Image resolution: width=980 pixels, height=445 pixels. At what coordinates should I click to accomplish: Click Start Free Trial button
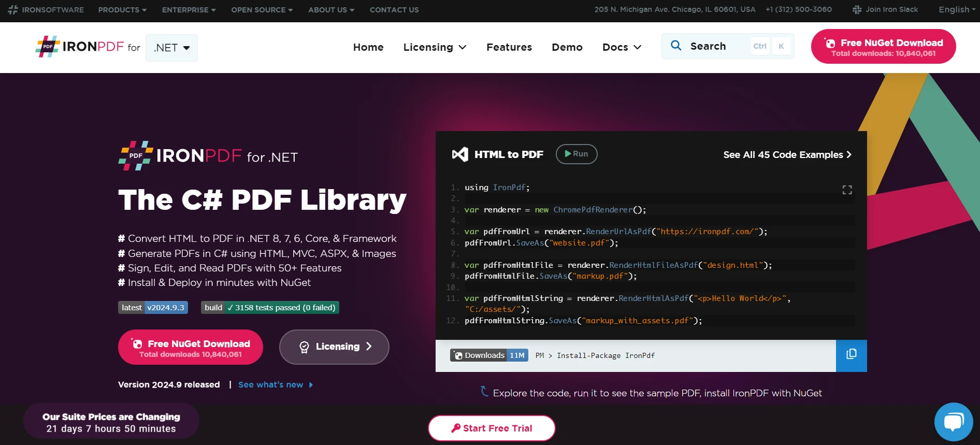(492, 428)
